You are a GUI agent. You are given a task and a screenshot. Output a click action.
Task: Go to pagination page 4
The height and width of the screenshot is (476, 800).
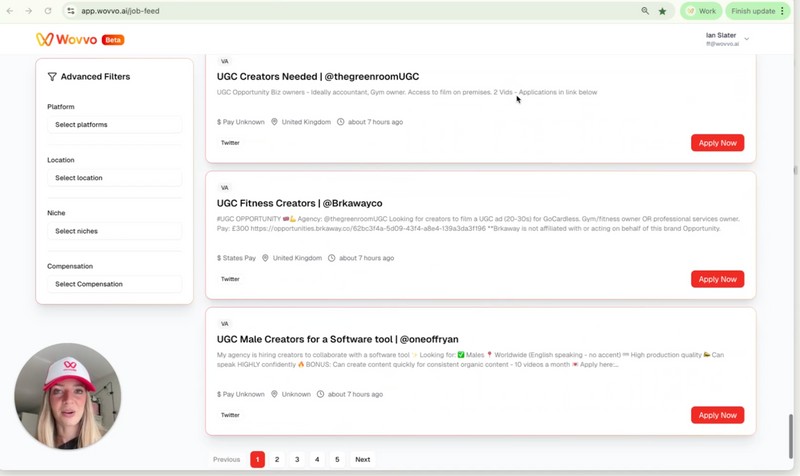317,459
